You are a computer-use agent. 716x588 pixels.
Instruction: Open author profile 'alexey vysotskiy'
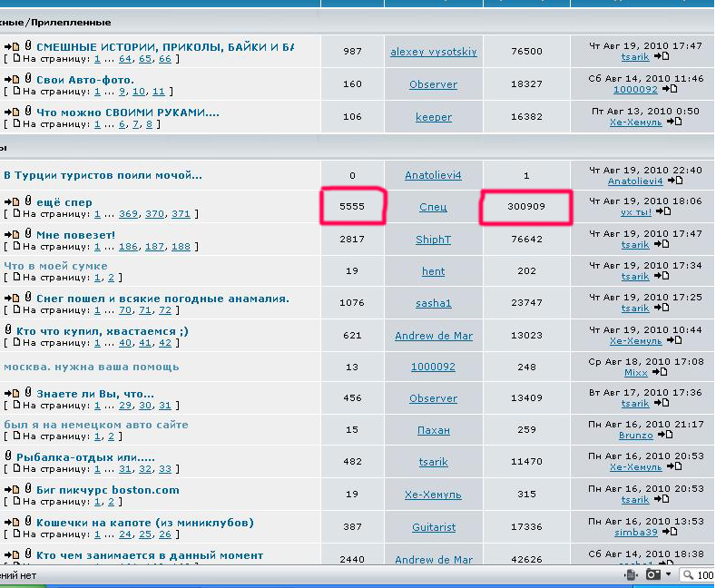(x=433, y=52)
